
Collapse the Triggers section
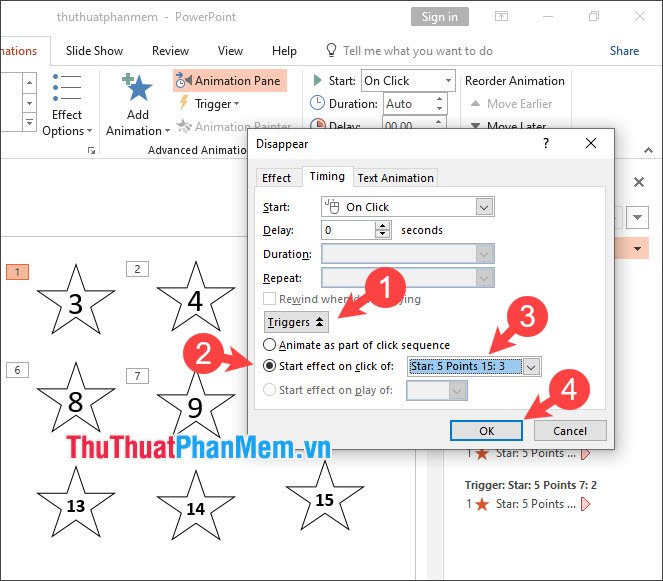296,322
